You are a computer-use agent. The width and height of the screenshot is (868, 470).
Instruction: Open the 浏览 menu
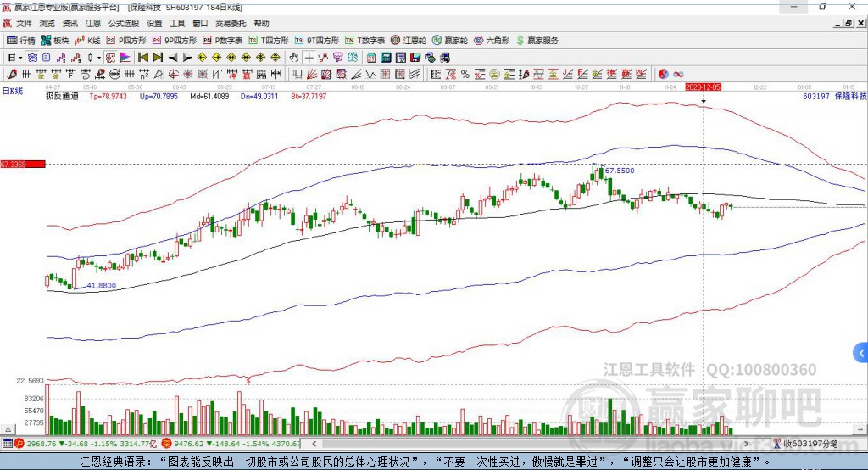[x=47, y=23]
